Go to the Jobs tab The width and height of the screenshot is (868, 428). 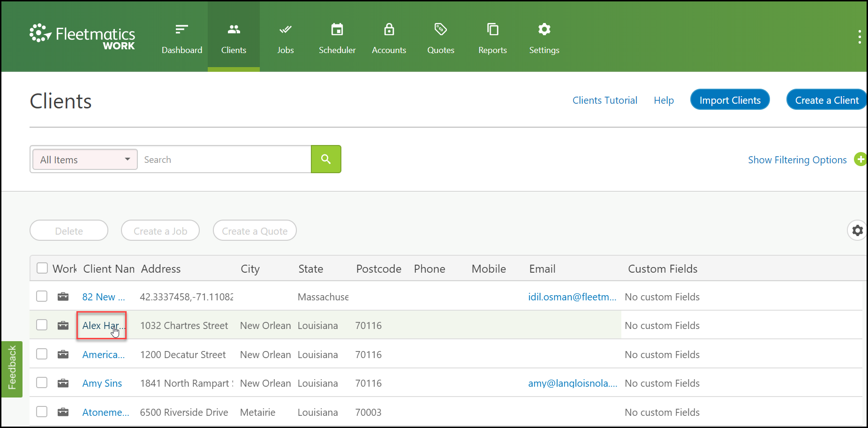pyautogui.click(x=285, y=37)
